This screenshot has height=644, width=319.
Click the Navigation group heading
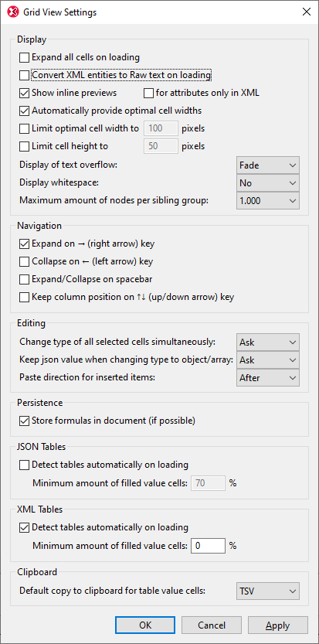(x=39, y=226)
